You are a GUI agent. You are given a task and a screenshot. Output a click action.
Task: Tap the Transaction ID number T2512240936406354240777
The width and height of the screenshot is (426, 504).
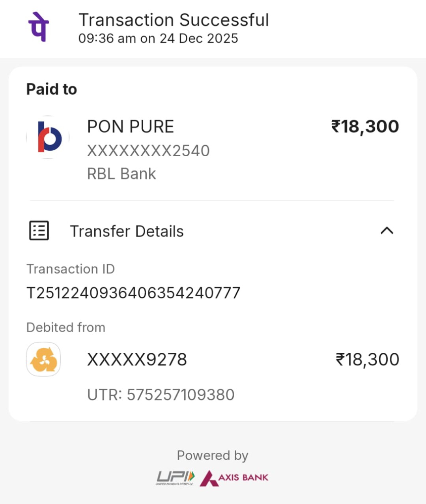click(x=133, y=293)
